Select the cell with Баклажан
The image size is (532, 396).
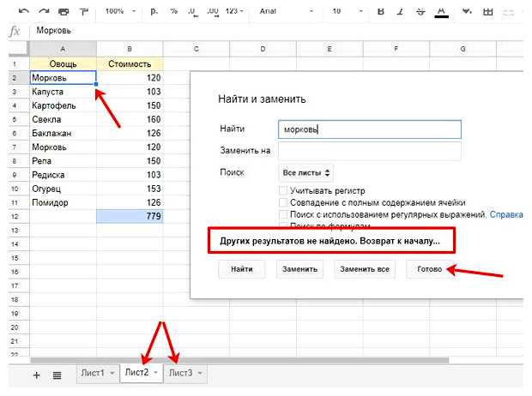[x=63, y=133]
